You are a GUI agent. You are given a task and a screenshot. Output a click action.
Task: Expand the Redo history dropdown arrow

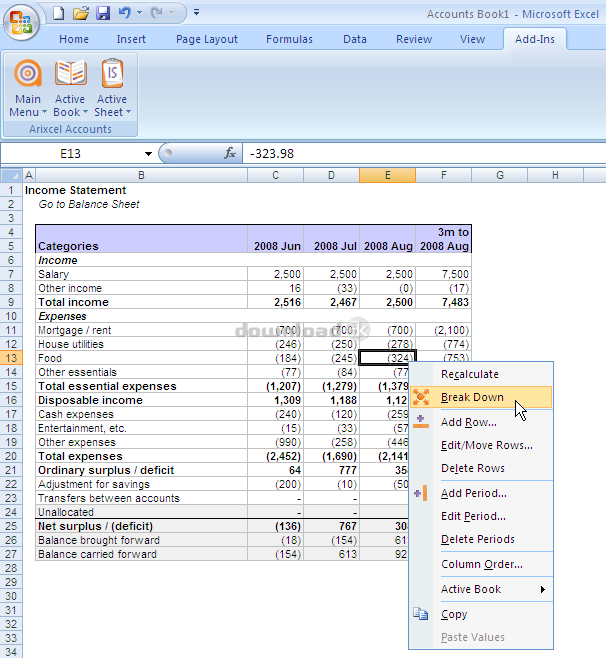[171, 13]
